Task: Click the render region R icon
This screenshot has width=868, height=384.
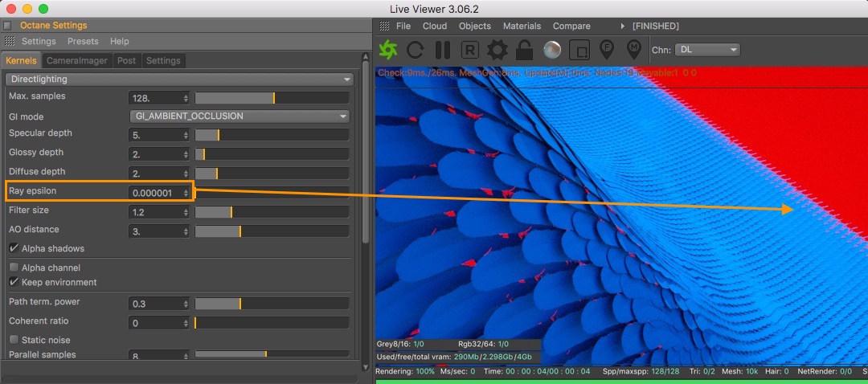Action: 470,50
